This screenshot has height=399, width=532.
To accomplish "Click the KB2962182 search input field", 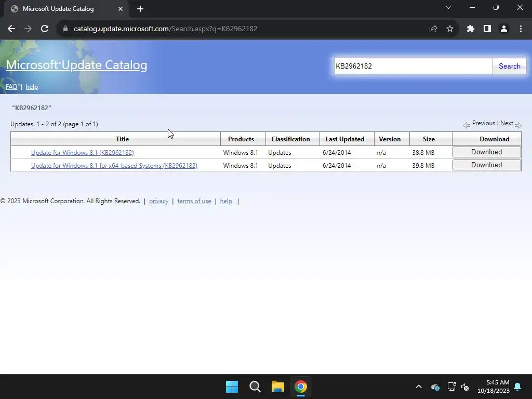I will 413,66.
